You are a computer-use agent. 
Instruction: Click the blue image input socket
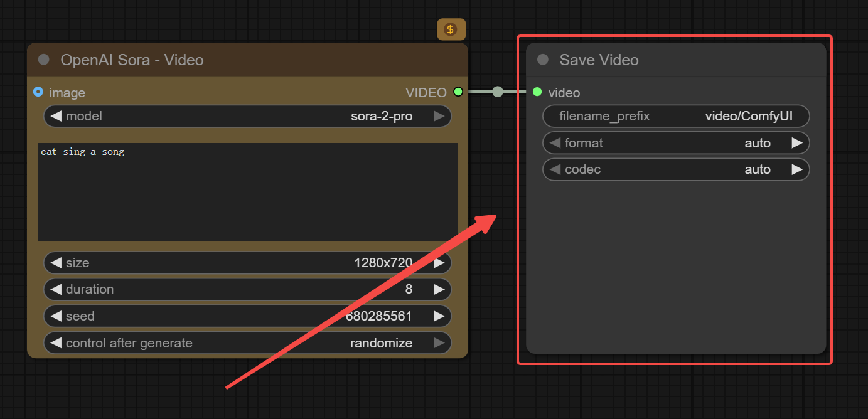(38, 92)
